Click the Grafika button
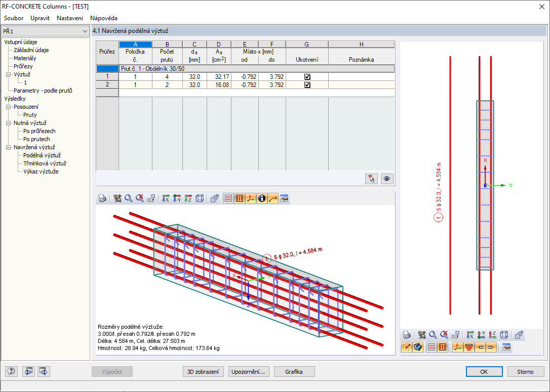The image size is (550, 392). point(294,372)
